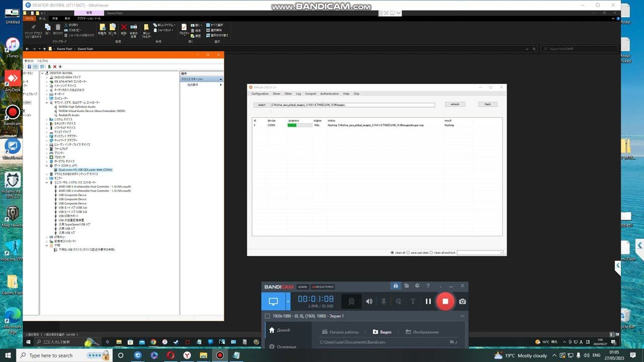Click the Bandicam mouse cursor effect icon
This screenshot has height=362, width=644.
[x=398, y=301]
